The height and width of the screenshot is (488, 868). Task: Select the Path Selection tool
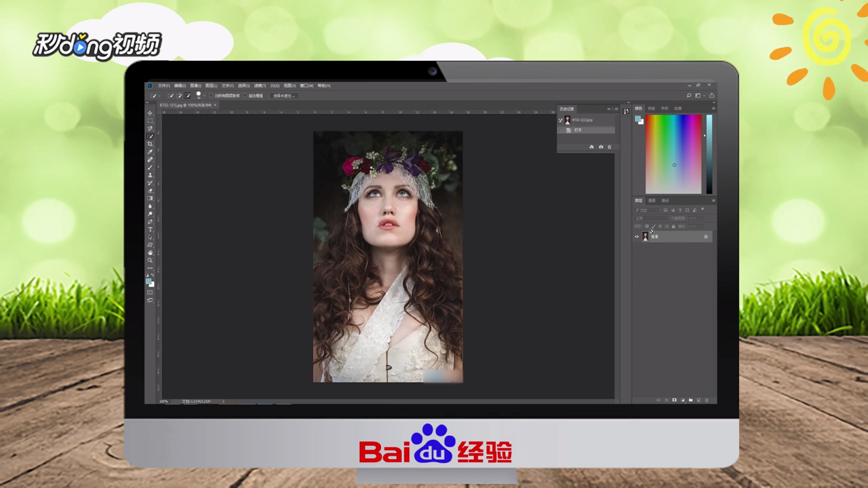[150, 237]
